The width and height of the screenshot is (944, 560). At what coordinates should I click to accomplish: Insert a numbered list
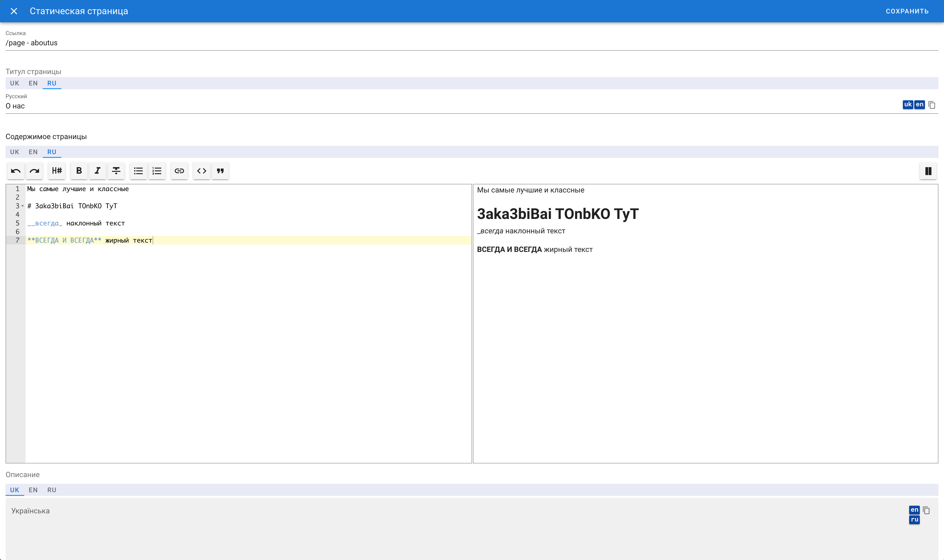click(x=157, y=171)
